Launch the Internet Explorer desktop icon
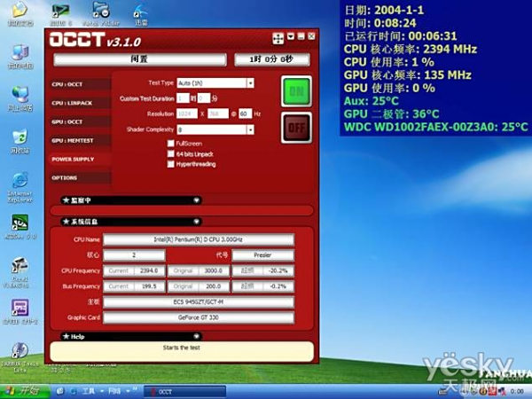 pyautogui.click(x=20, y=187)
